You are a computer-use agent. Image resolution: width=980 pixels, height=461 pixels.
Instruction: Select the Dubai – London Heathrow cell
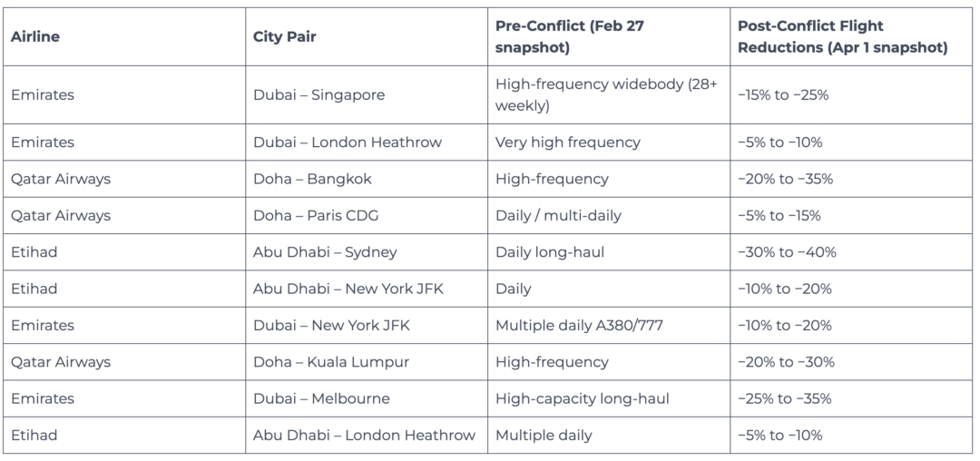point(348,142)
